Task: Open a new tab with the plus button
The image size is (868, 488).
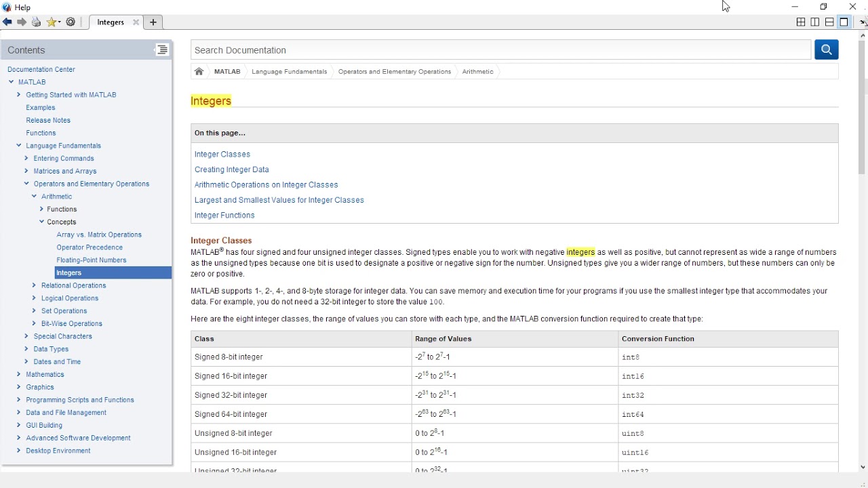Action: tap(153, 22)
